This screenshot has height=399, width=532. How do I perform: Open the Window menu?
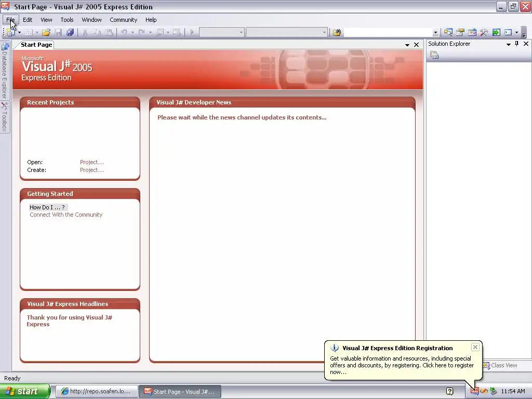point(91,20)
